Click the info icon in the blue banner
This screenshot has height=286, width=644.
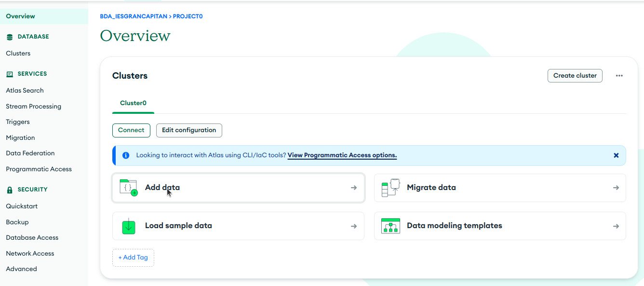click(126, 155)
